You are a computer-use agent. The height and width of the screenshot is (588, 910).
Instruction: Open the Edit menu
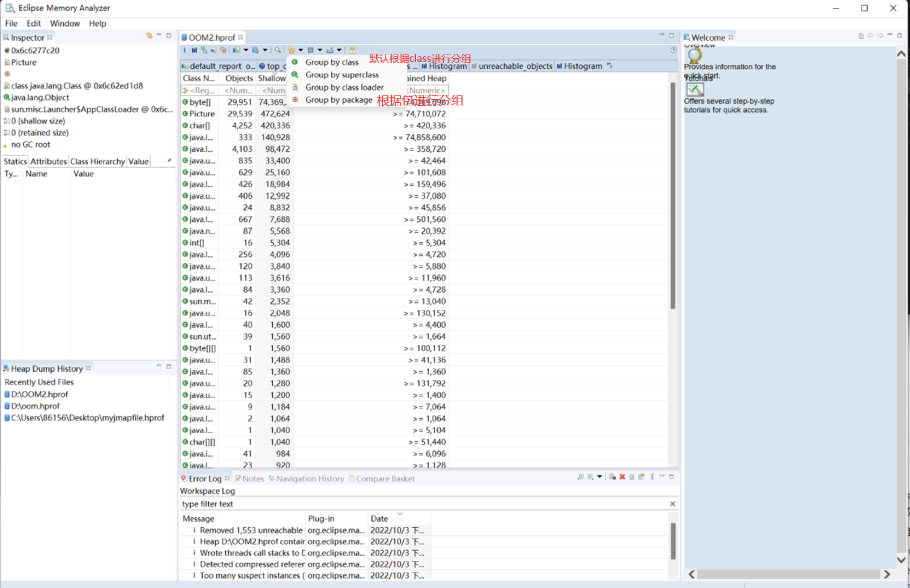click(33, 24)
